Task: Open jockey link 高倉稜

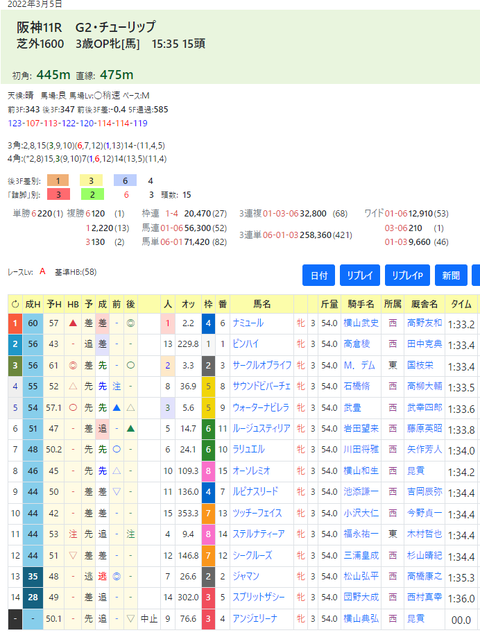Action: tap(357, 344)
